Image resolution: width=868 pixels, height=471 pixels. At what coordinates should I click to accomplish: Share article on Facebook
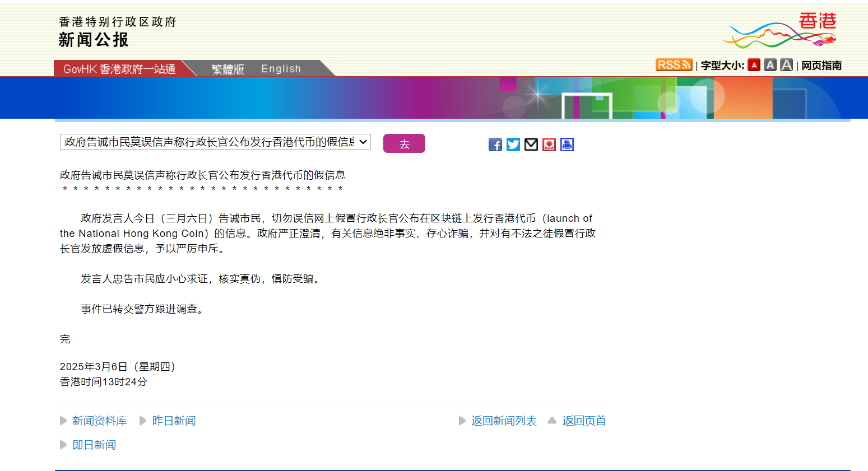(495, 144)
